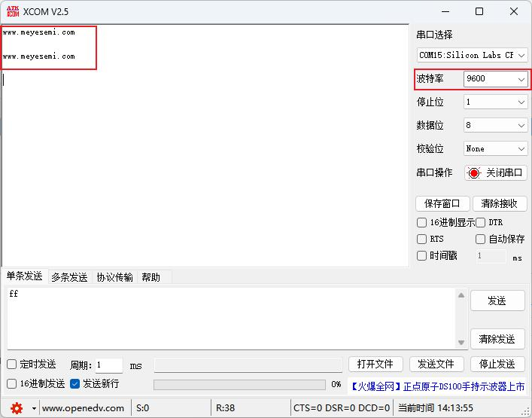Click the 关闭串口 button
The height and width of the screenshot is (418, 532).
[x=495, y=172]
